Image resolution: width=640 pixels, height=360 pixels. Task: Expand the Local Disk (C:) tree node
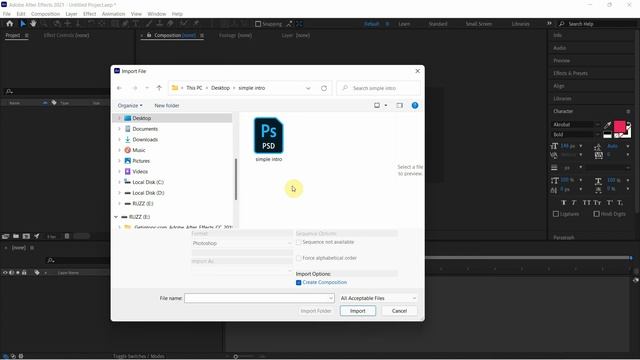pos(119,182)
